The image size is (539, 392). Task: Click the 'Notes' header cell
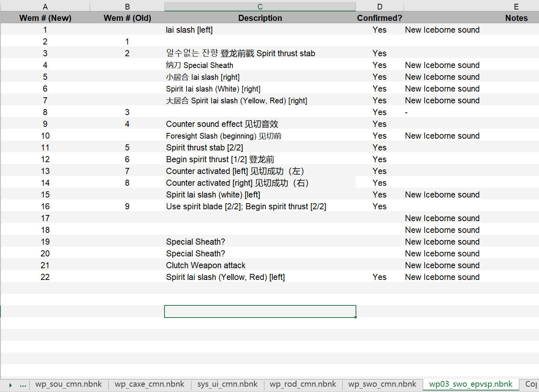tap(516, 18)
